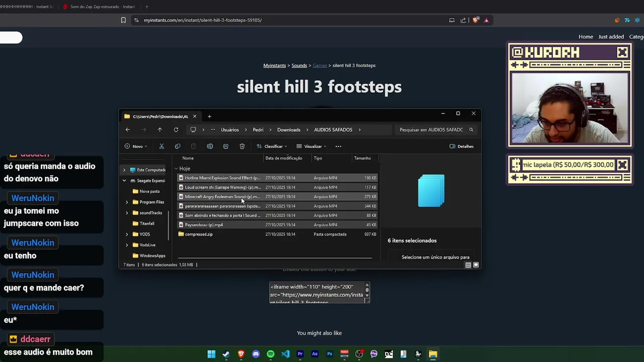Expand the VodsLive folder tree
Screen dimensions: 644x362
point(127,245)
